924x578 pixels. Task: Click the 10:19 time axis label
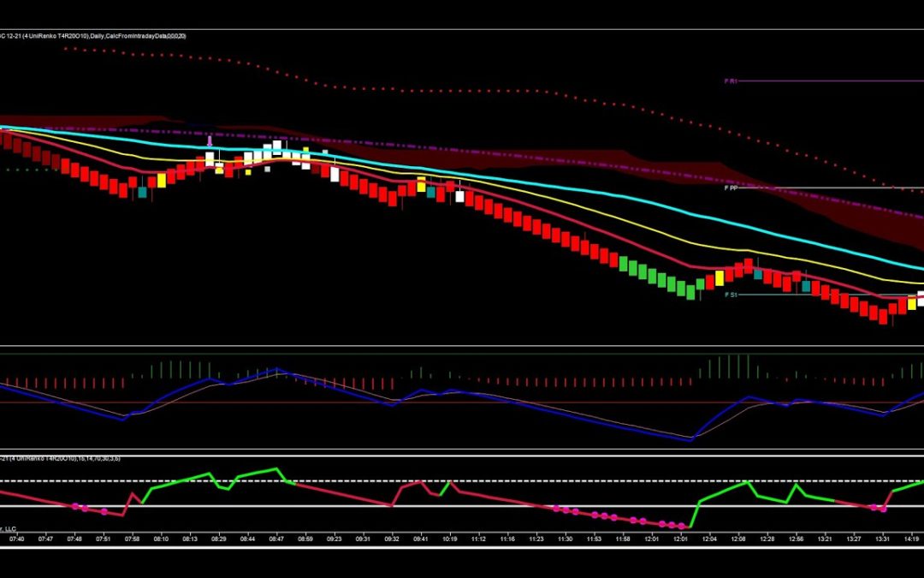(x=450, y=539)
